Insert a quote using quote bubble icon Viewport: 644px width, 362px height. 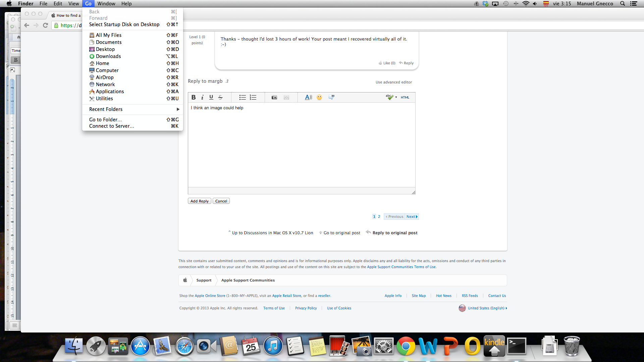(331, 97)
